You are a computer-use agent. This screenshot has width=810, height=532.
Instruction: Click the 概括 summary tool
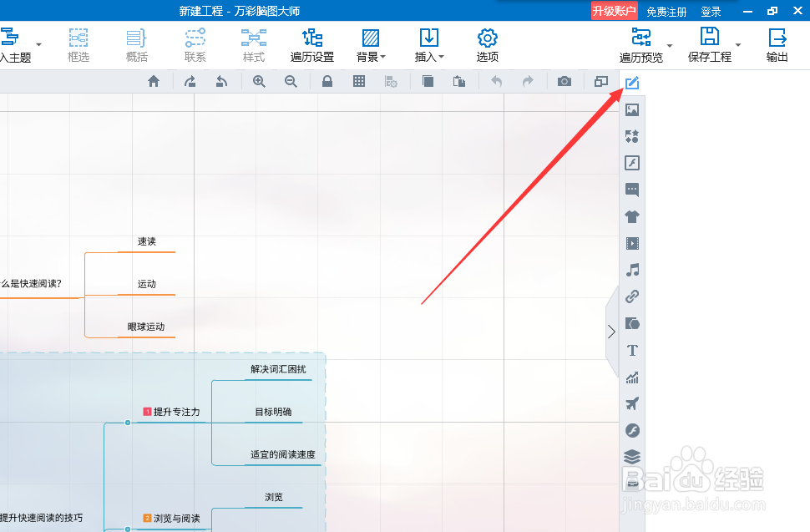137,45
